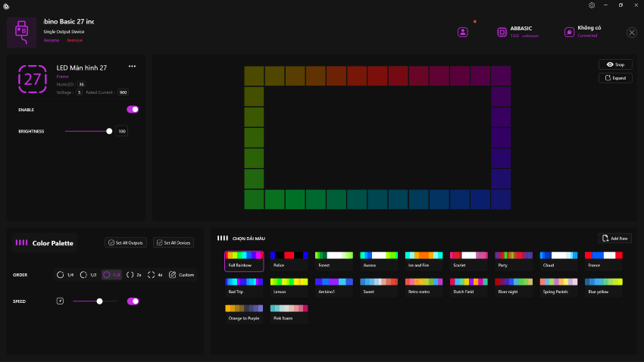Open the Color Palette mode selector
The image size is (644, 362).
(x=44, y=243)
